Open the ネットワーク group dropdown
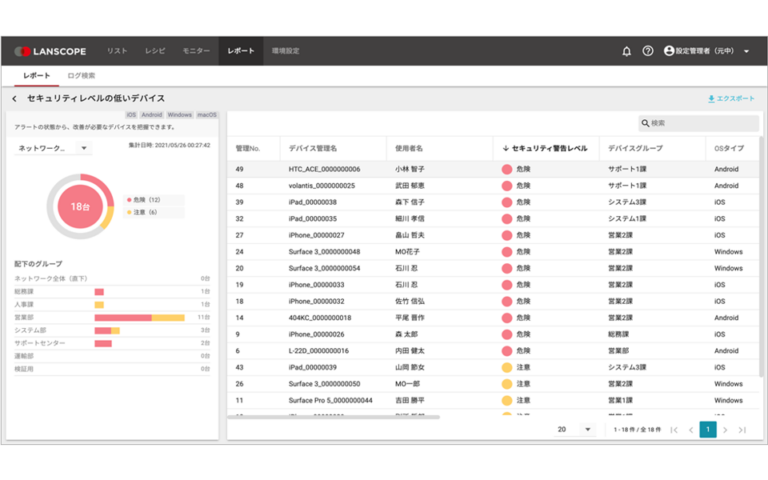The image size is (768, 480). click(x=52, y=147)
